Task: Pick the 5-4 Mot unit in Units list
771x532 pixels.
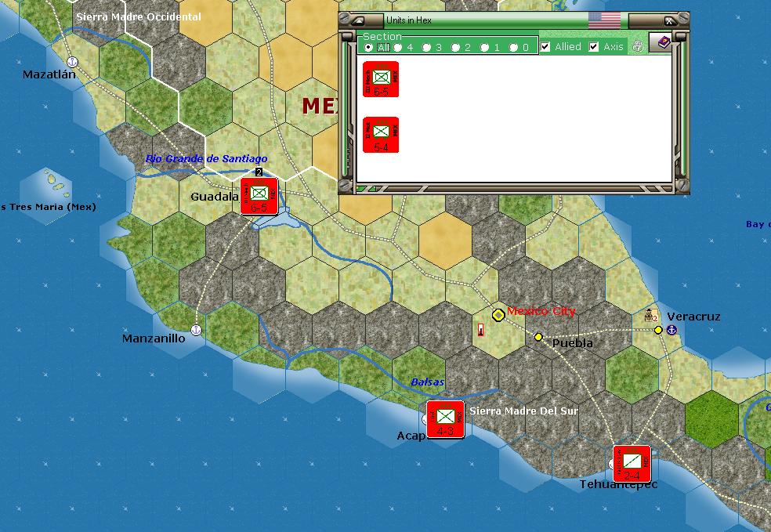Action: click(381, 135)
